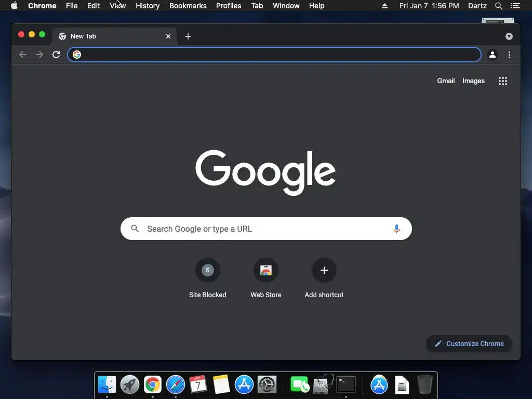Click the date and time in the menu bar
Image resolution: width=532 pixels, height=399 pixels.
(x=429, y=6)
